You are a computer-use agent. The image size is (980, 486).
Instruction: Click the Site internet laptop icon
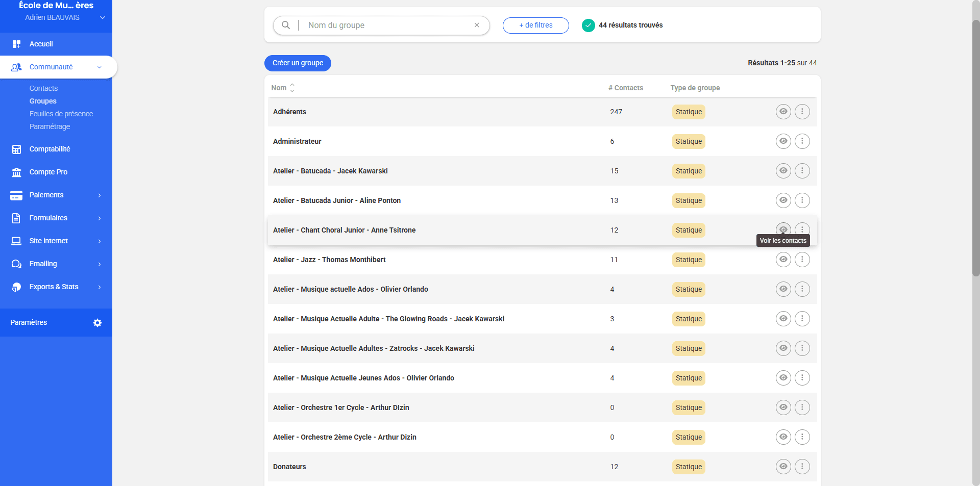[x=16, y=241]
